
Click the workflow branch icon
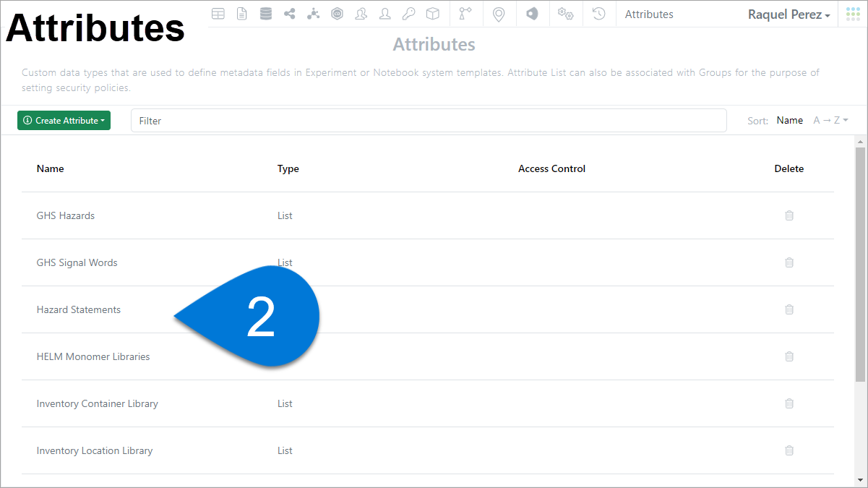tap(465, 14)
